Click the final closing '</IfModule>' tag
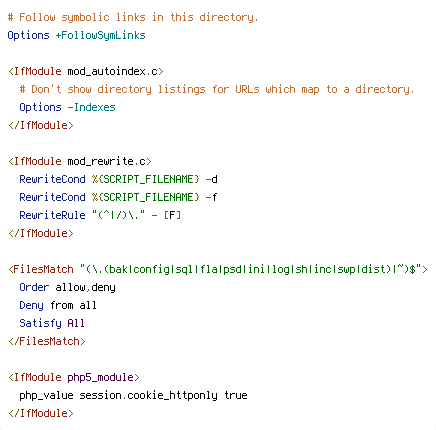This screenshot has width=436, height=430. [x=41, y=413]
